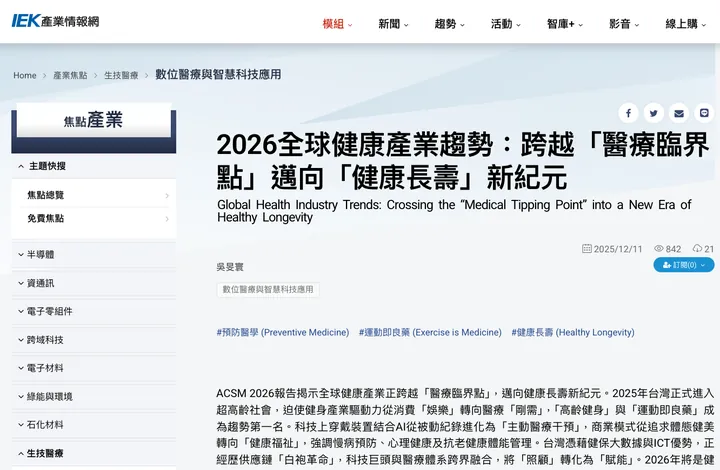Open the 活動 menu

click(506, 24)
